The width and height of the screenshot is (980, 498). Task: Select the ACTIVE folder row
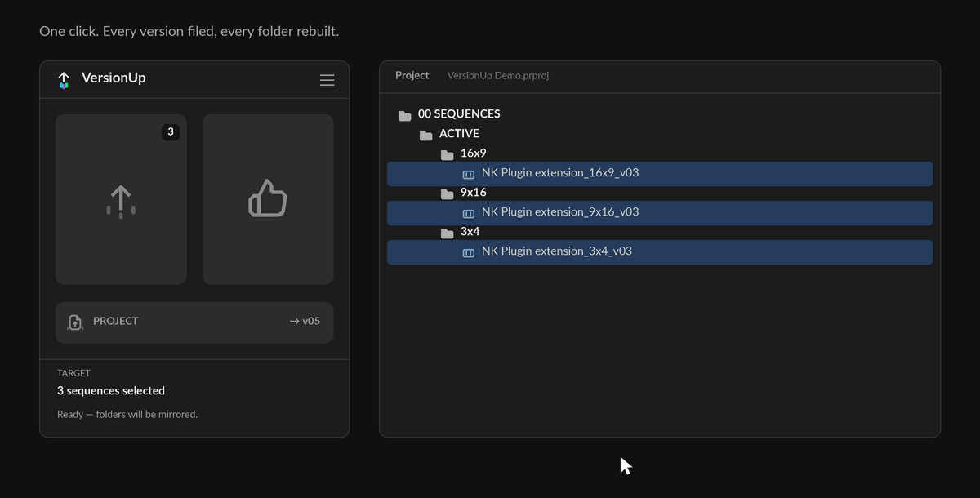tap(660, 134)
